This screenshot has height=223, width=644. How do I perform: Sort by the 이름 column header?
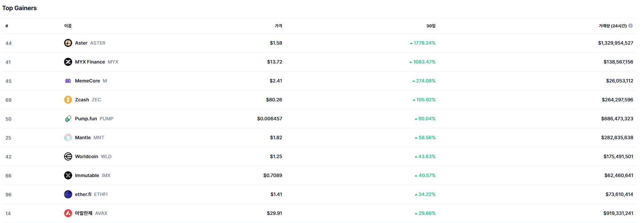[68, 26]
